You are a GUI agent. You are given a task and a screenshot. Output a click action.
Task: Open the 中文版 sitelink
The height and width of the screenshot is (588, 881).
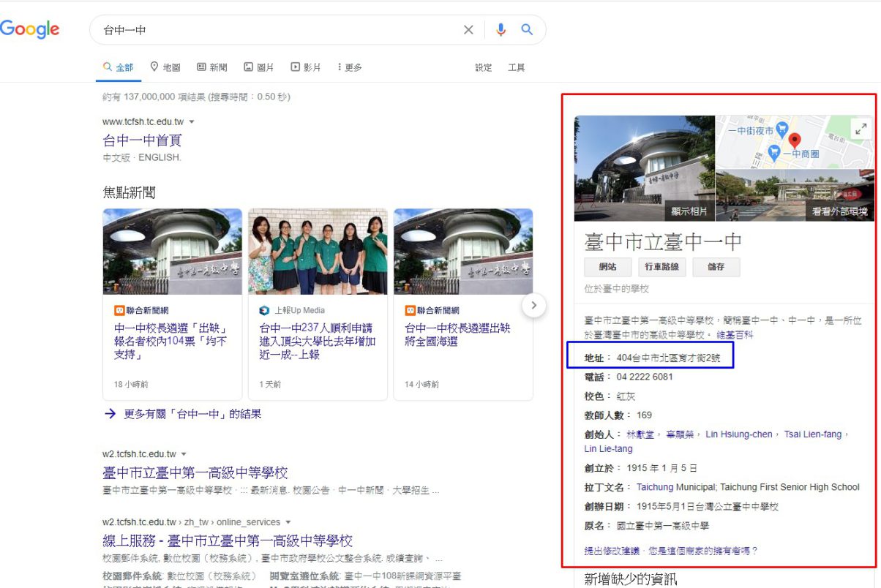[116, 157]
